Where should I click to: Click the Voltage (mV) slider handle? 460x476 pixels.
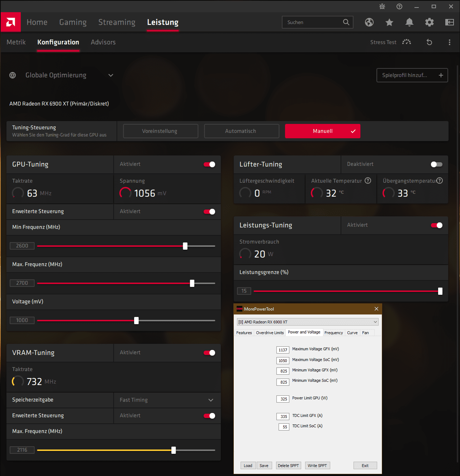pos(136,321)
